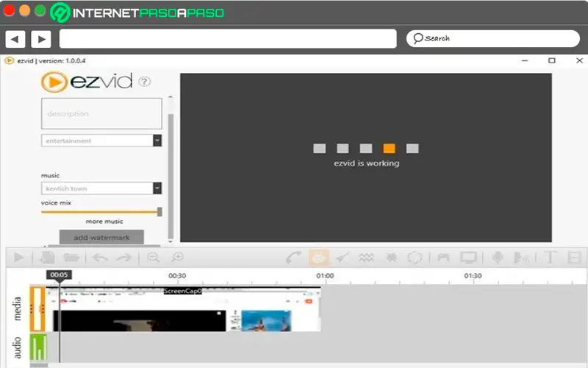Click the Search box
The width and height of the screenshot is (588, 368).
pos(492,39)
